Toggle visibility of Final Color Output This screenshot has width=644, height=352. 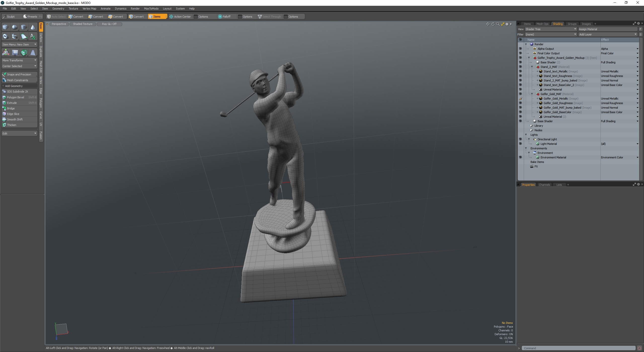520,53
